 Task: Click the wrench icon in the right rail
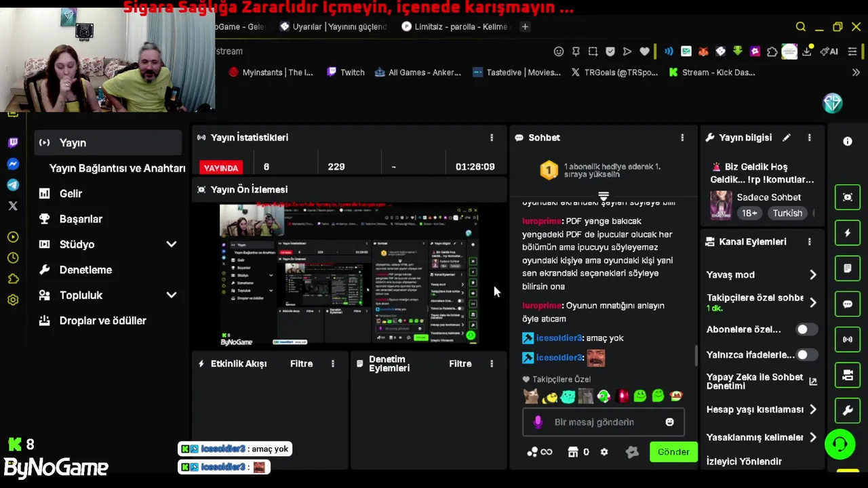click(848, 410)
